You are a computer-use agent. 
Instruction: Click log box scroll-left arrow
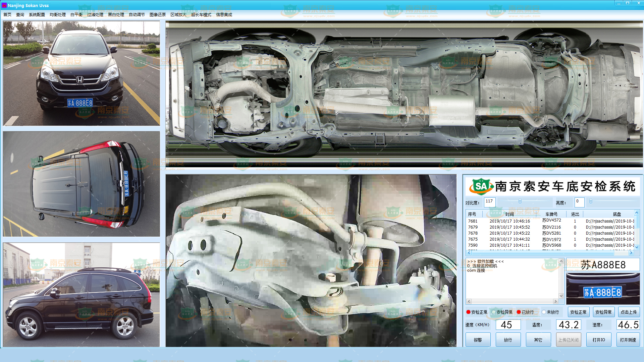469,301
